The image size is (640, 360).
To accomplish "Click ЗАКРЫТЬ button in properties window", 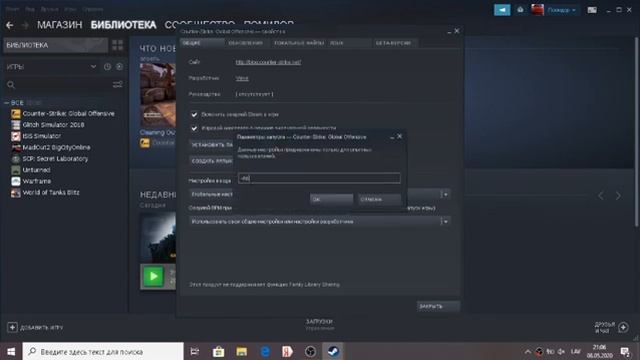I will click(438, 306).
